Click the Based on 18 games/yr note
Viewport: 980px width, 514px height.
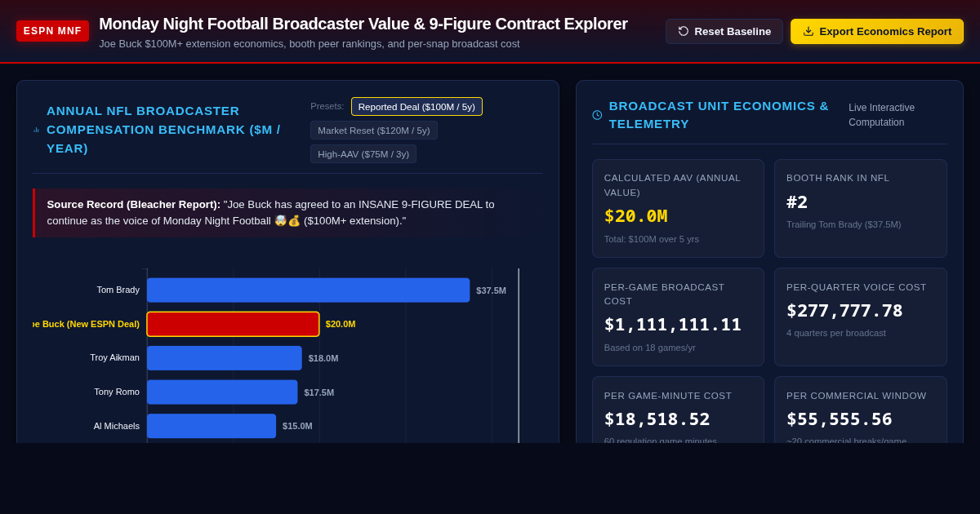click(x=650, y=348)
